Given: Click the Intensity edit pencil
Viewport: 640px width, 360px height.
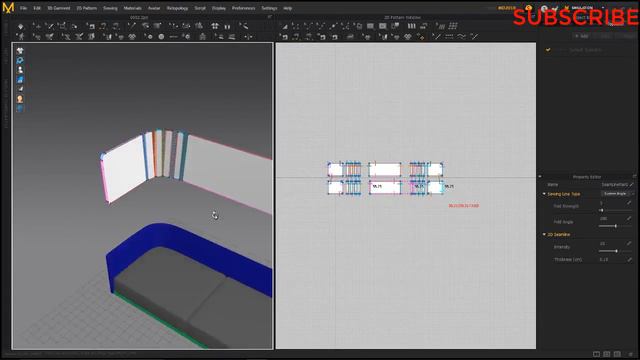Looking at the screenshot, I should (629, 244).
